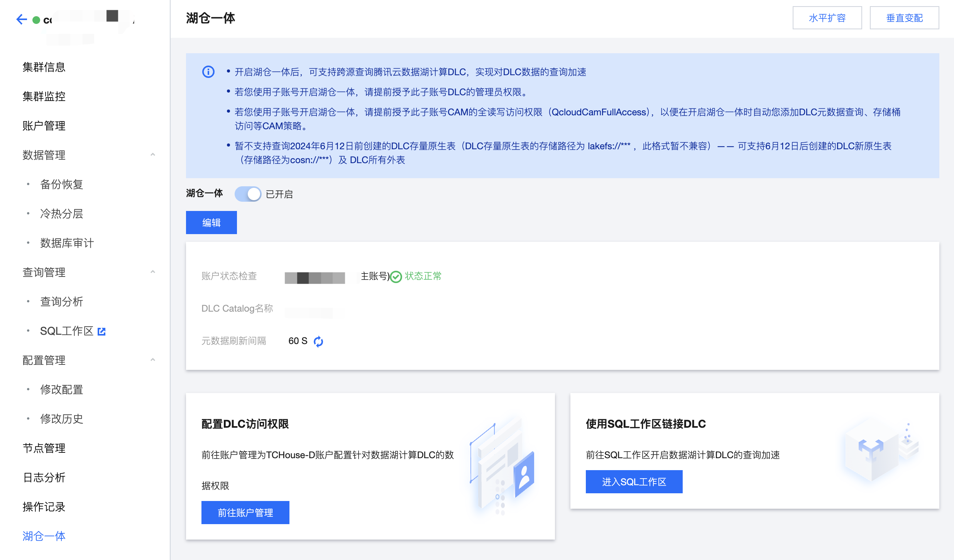The width and height of the screenshot is (954, 560).
Task: Click the green 状态正常 check icon
Action: coord(396,277)
